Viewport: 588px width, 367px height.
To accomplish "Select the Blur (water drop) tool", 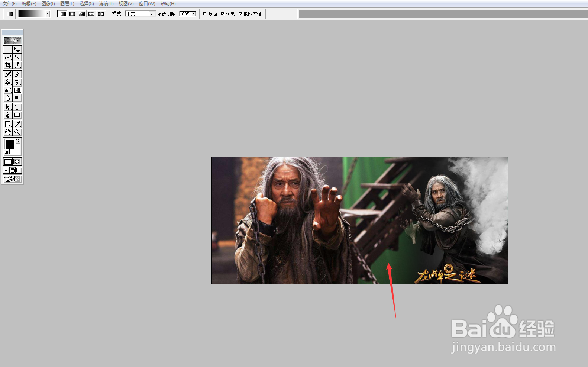I will click(8, 98).
